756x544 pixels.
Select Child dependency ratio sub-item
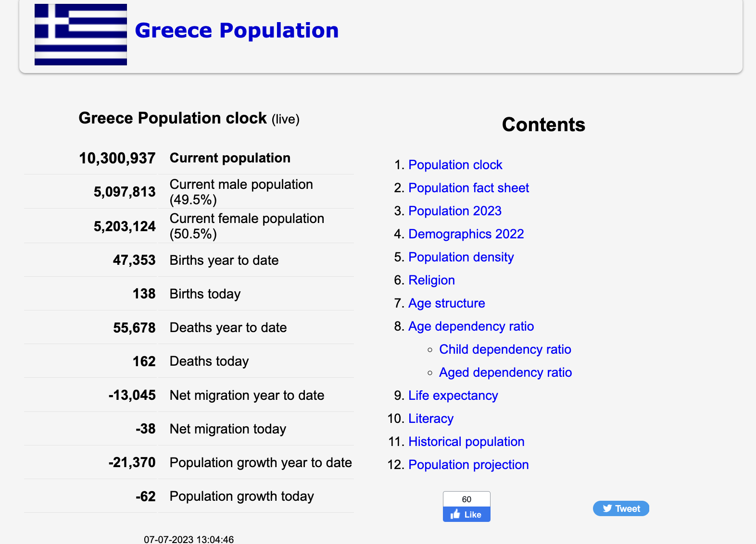[x=505, y=349]
